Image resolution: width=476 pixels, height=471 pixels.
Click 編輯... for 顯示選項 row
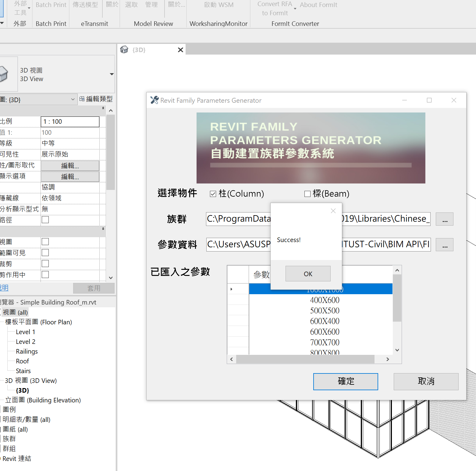pos(70,177)
